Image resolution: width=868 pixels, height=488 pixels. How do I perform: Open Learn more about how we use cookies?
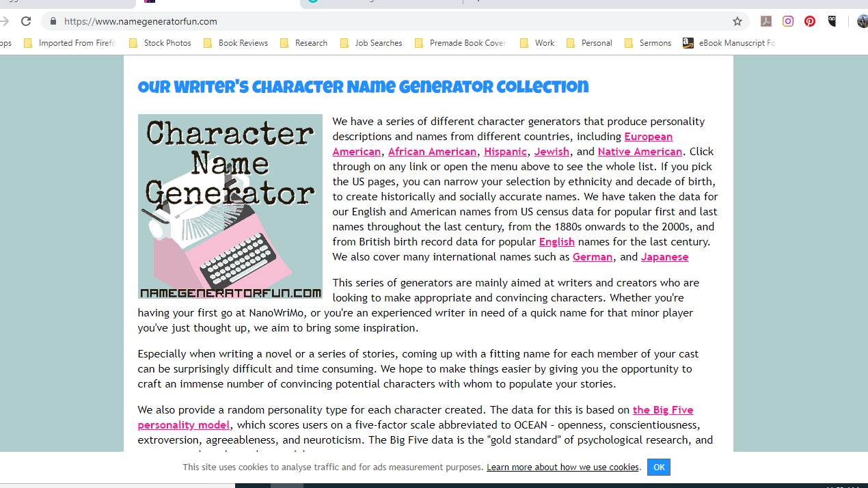coord(562,467)
